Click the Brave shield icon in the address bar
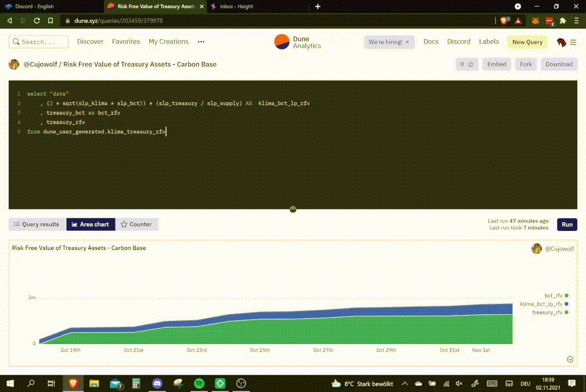586x392 pixels. click(x=503, y=21)
